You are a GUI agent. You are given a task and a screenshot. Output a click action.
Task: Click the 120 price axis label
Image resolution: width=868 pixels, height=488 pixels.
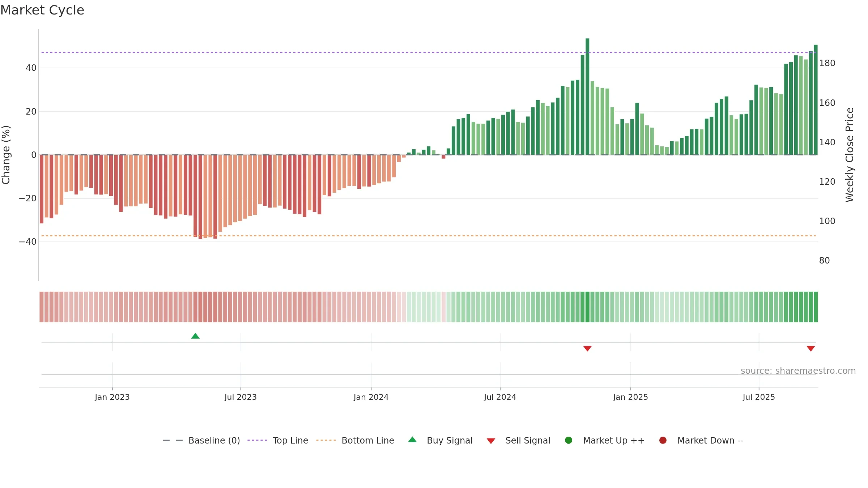pos(827,182)
